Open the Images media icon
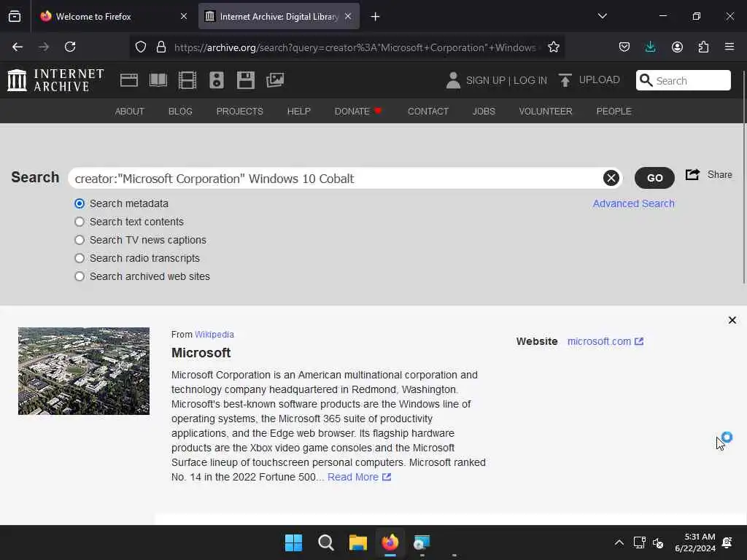 [275, 80]
